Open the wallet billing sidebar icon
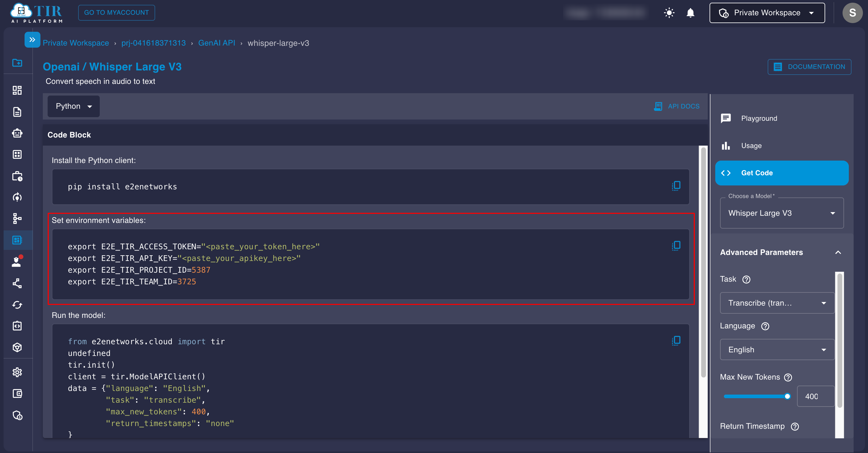868x453 pixels. point(17,393)
